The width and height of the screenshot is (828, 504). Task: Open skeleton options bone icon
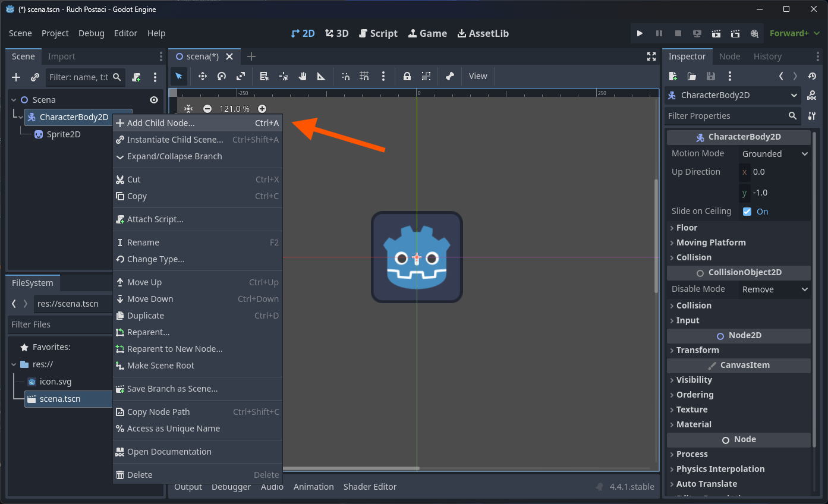point(450,76)
